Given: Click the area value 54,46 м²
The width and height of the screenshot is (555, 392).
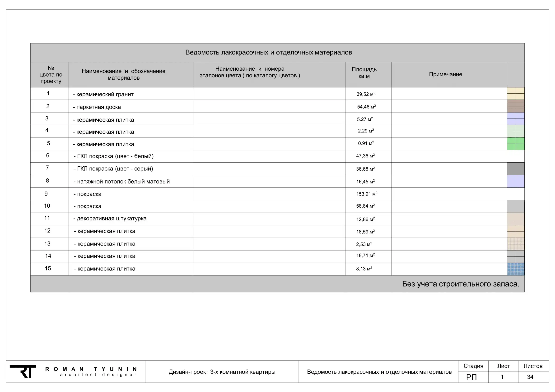Looking at the screenshot, I should pyautogui.click(x=366, y=106).
